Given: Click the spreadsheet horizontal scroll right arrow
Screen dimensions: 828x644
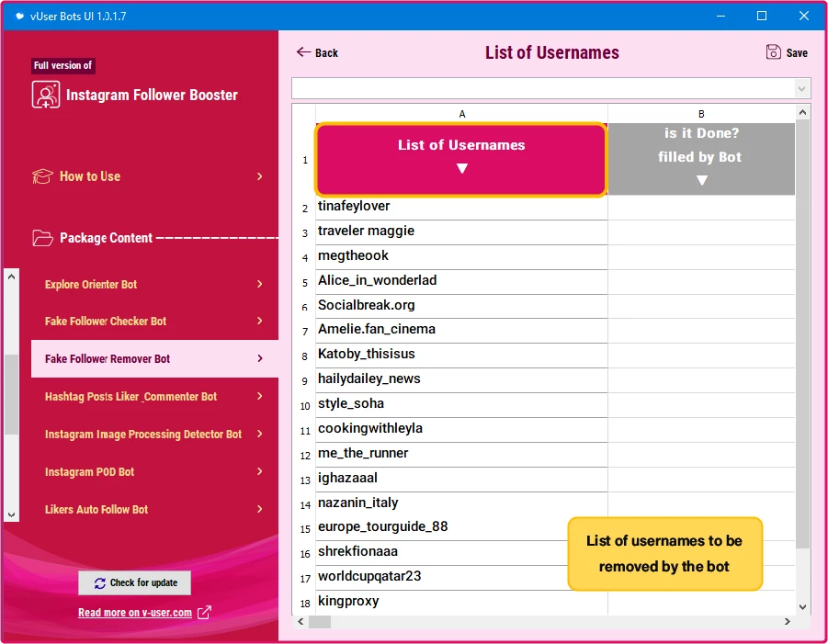Looking at the screenshot, I should (x=788, y=622).
